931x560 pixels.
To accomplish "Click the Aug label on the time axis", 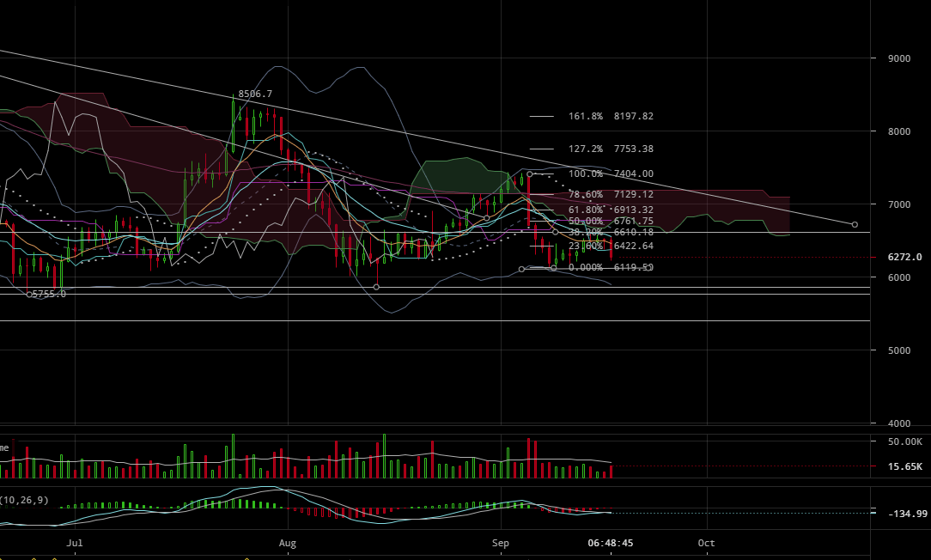I will pyautogui.click(x=288, y=544).
